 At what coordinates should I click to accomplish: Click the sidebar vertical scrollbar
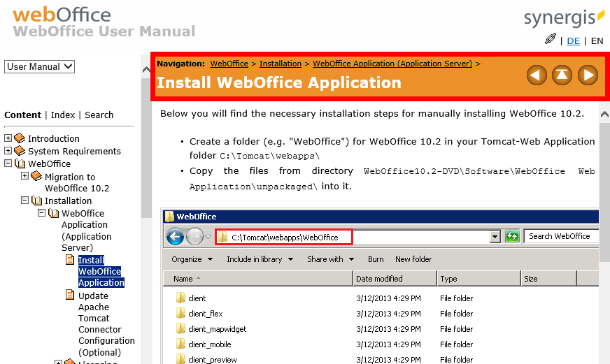146,210
